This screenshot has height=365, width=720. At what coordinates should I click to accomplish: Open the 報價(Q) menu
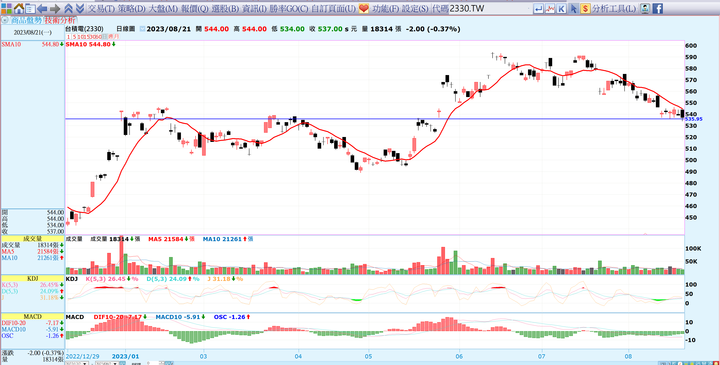tap(195, 9)
